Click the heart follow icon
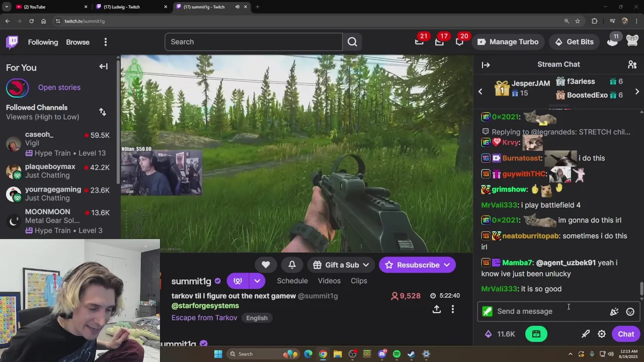The image size is (644, 362). coord(266,265)
